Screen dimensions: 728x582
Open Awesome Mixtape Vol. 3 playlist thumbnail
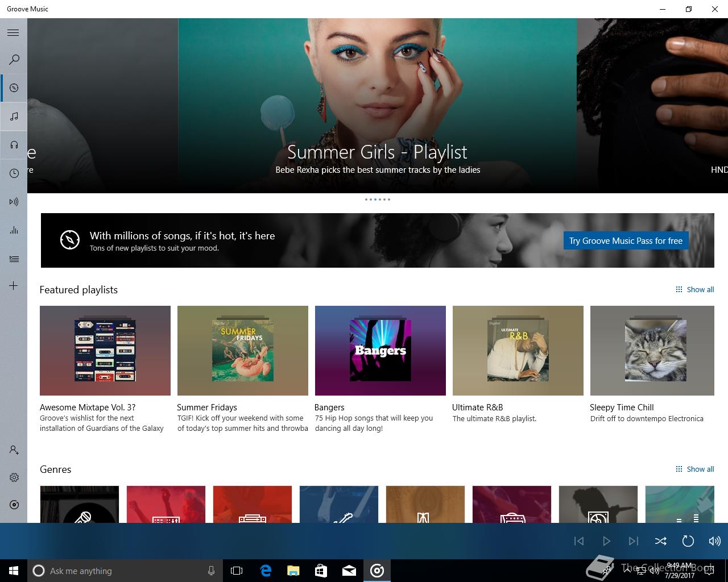pyautogui.click(x=105, y=351)
